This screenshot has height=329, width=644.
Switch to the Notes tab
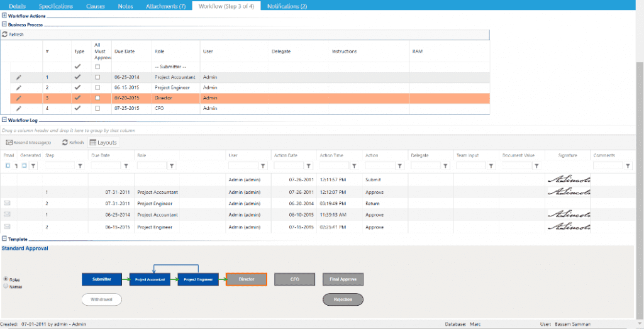pyautogui.click(x=125, y=6)
